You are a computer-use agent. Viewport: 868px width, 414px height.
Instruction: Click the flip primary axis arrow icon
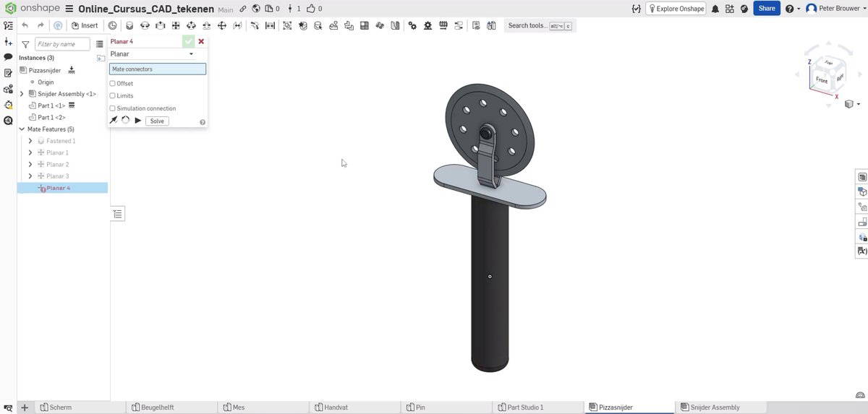point(114,121)
